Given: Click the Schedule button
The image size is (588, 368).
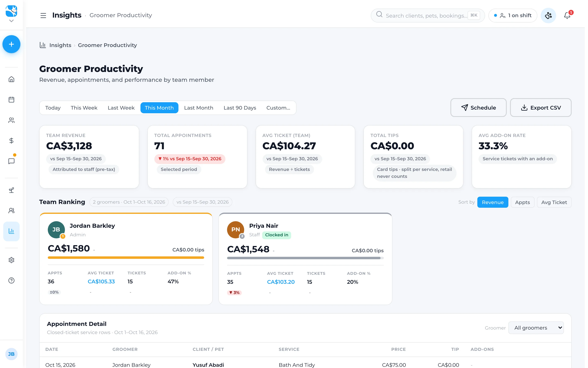Looking at the screenshot, I should pos(478,108).
